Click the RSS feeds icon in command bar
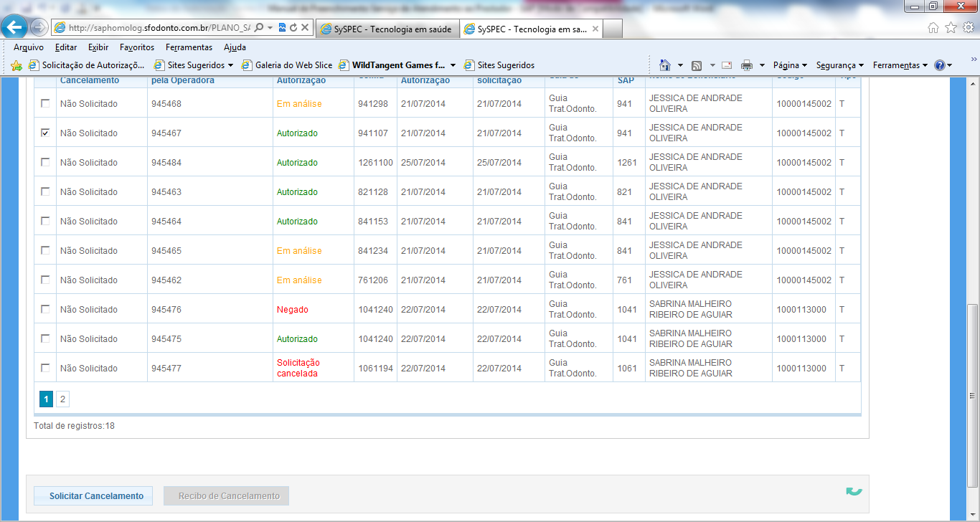The height and width of the screenshot is (522, 980). [696, 65]
